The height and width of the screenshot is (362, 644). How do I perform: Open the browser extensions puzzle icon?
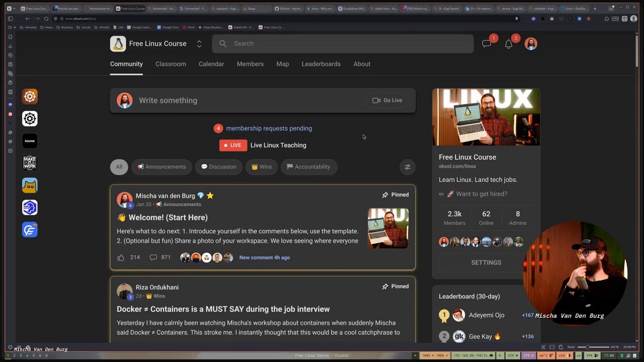(x=606, y=19)
